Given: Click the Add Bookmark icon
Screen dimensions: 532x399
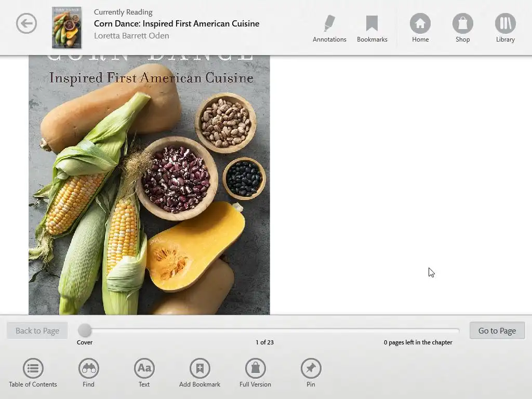Looking at the screenshot, I should [200, 368].
